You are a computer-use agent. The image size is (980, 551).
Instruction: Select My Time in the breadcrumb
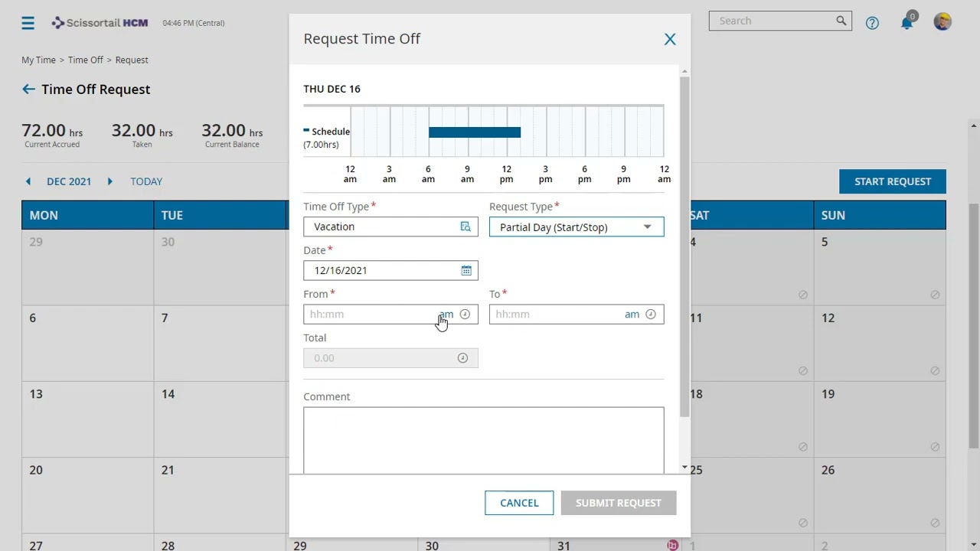tap(38, 60)
